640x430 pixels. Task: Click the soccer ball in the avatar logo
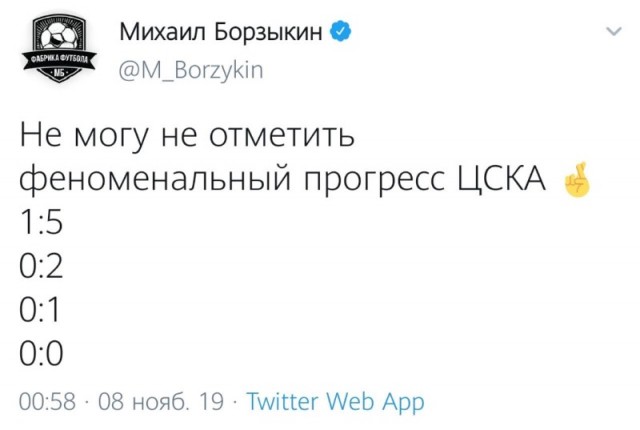tap(60, 36)
